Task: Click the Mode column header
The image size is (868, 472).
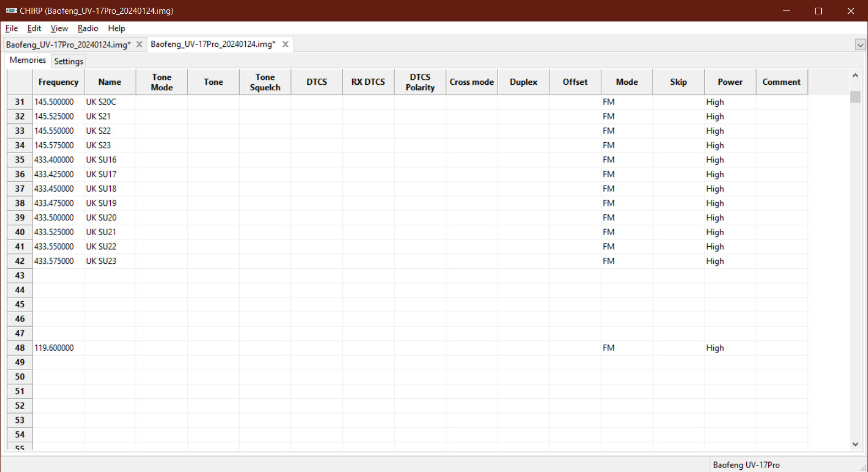Action: [x=627, y=82]
